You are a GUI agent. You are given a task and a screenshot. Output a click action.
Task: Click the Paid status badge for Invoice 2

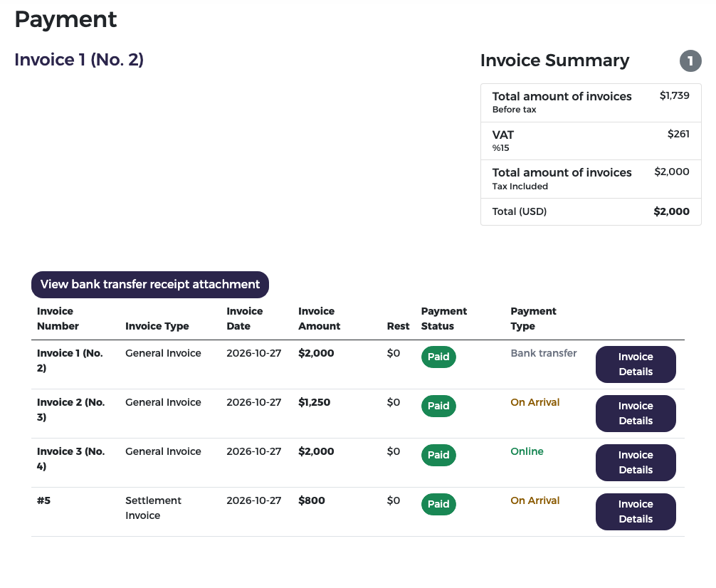(x=438, y=406)
